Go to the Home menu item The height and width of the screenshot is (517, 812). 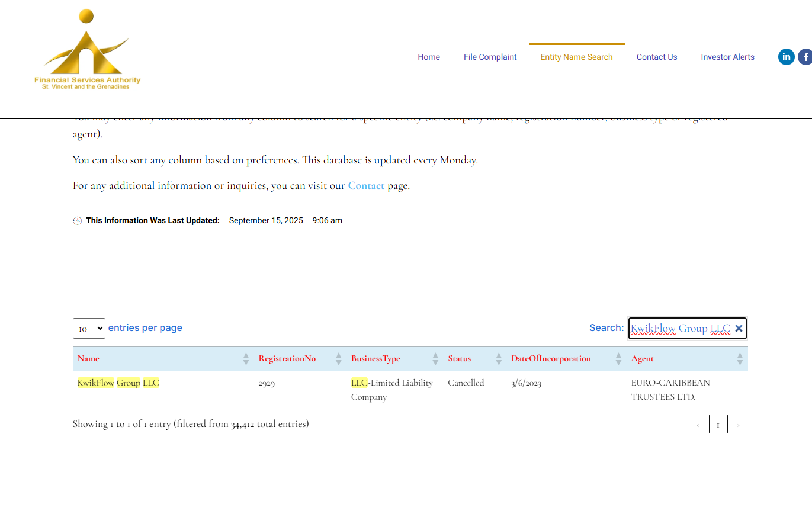click(429, 57)
